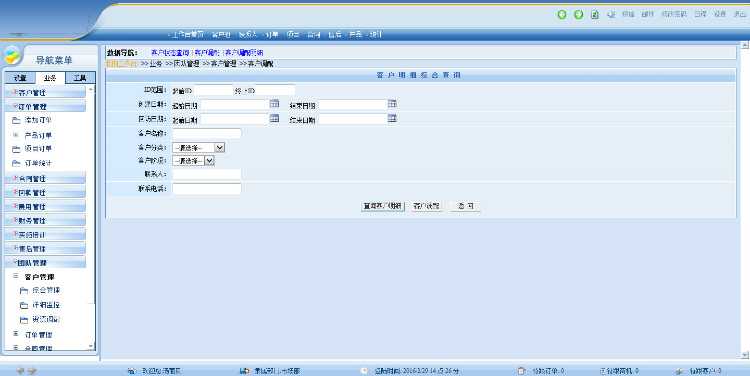Screen dimensions: 750x376
Task: Click the refresh page icon beside the green arrows
Action: [595, 15]
